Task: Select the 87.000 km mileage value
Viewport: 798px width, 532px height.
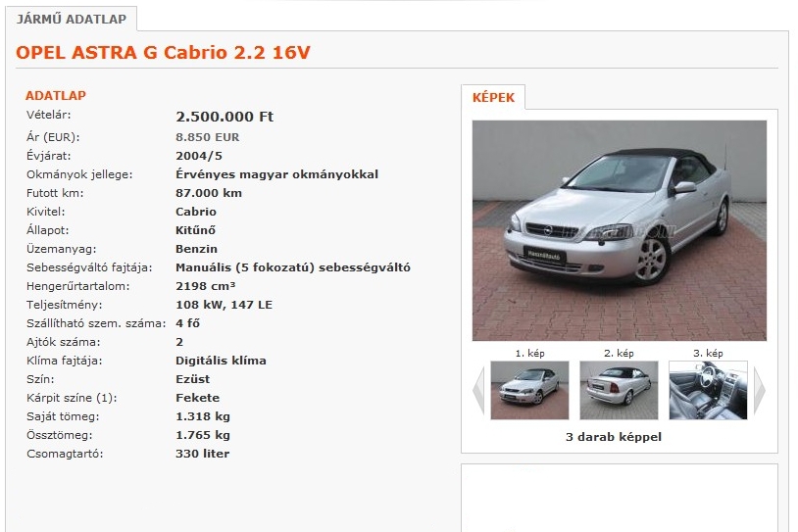Action: [209, 193]
